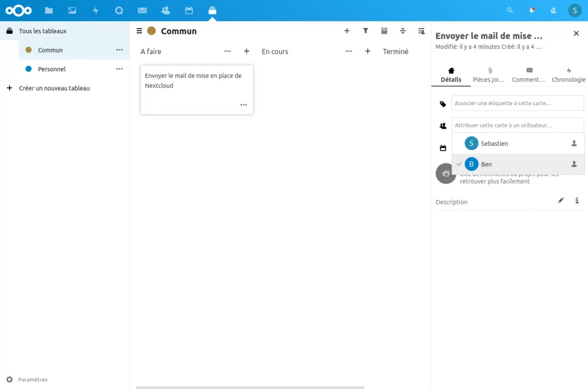Open Commun board options menu
This screenshot has width=588, height=389.
[119, 50]
